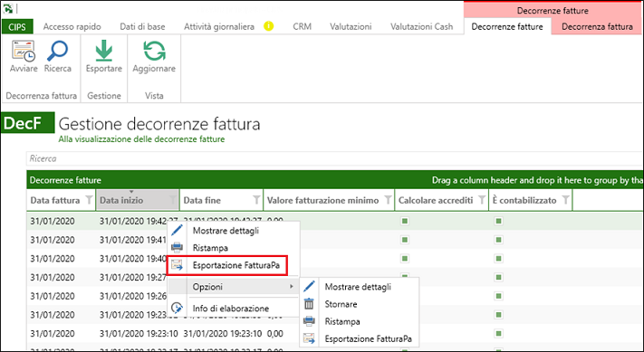Viewport: 644px width, 352px height.
Task: Switch to Accesso rapido tab
Action: [x=72, y=26]
